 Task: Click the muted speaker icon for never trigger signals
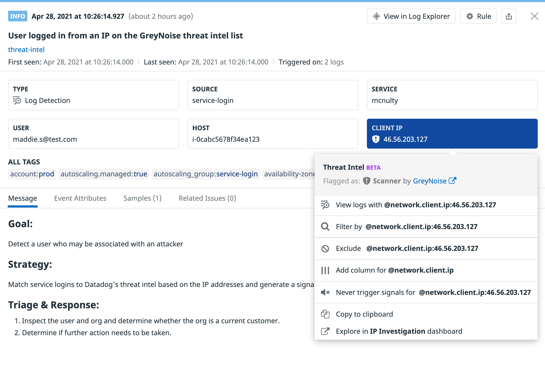[x=325, y=292]
